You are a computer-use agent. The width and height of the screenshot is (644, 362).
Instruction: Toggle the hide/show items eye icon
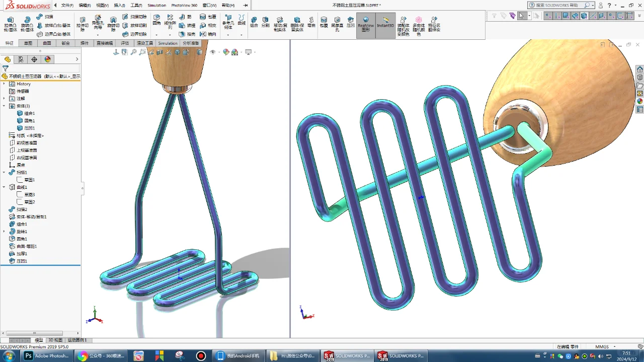click(213, 52)
